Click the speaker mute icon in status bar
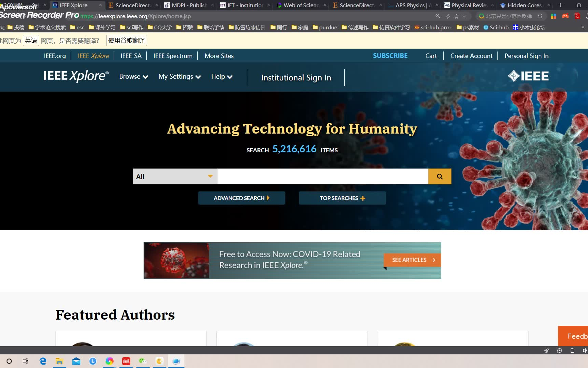The width and height of the screenshot is (588, 368). point(585,351)
